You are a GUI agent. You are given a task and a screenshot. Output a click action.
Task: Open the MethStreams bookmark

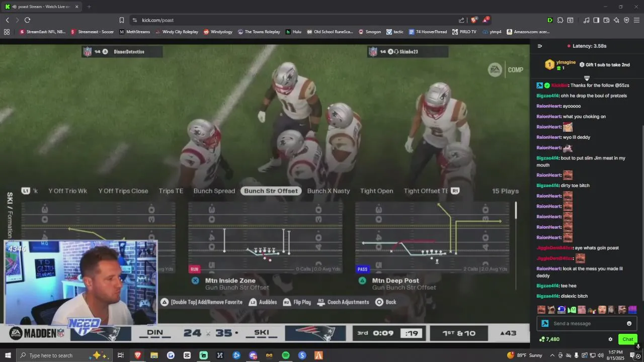[x=134, y=32]
